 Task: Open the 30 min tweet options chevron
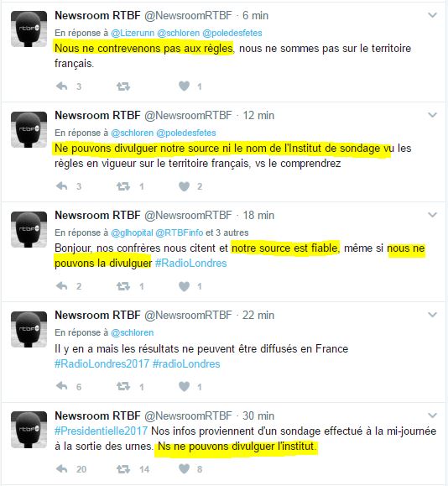433,415
